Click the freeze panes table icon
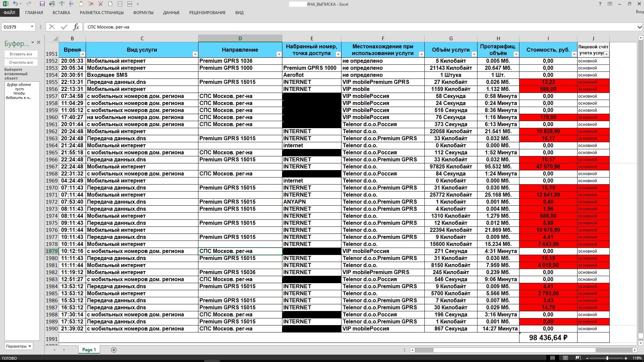Image resolution: width=644 pixels, height=362 pixels. [x=120, y=4]
